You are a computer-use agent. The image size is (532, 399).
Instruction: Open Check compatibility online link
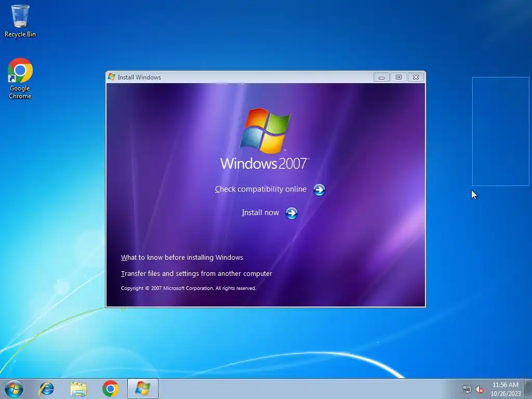point(261,189)
